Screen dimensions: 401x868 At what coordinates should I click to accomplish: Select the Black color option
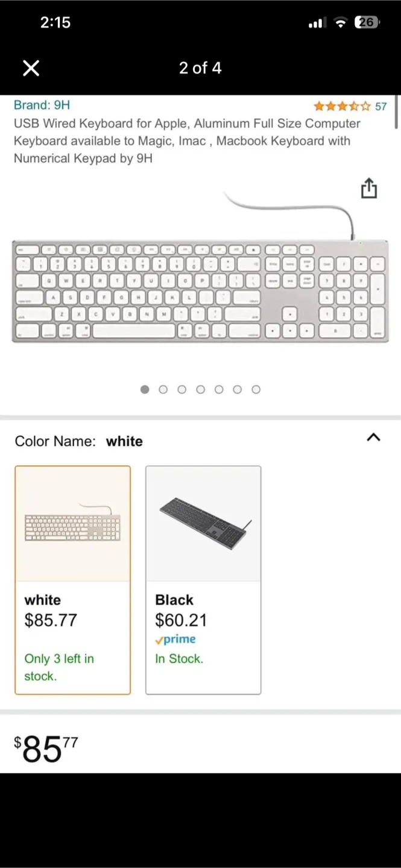[x=203, y=579]
